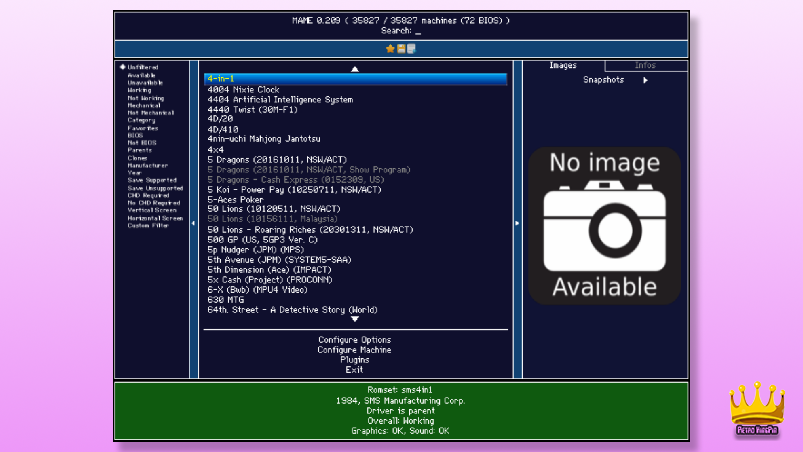Image resolution: width=803 pixels, height=452 pixels.
Task: Select the 4D/410 machine
Action: 223,130
